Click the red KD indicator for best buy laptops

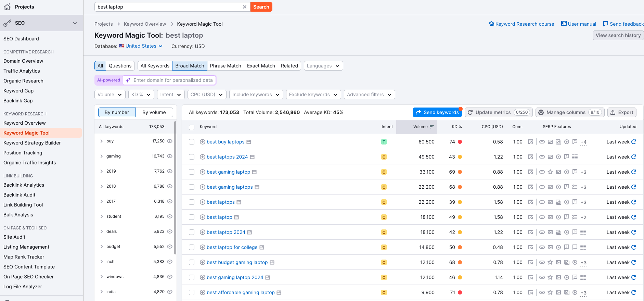point(460,142)
